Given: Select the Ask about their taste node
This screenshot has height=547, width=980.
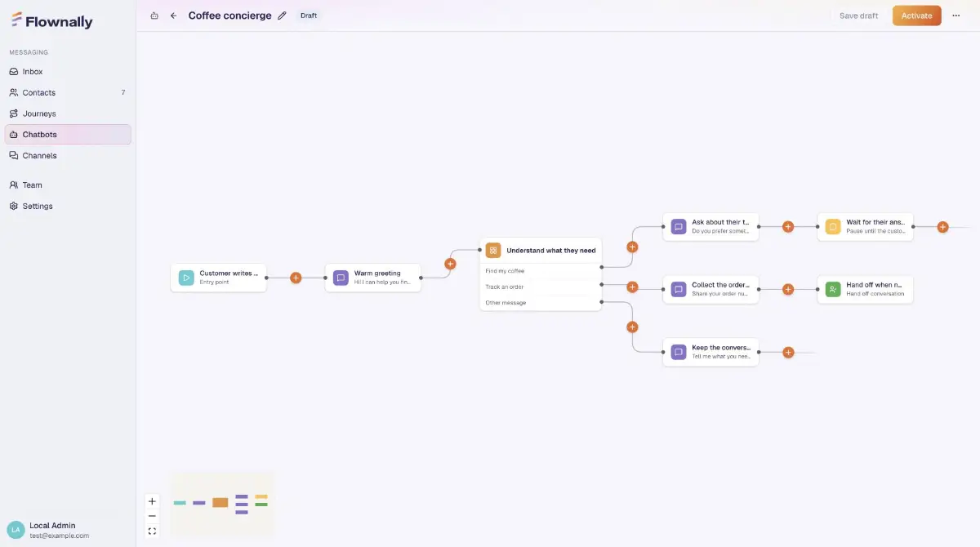Looking at the screenshot, I should click(x=710, y=227).
